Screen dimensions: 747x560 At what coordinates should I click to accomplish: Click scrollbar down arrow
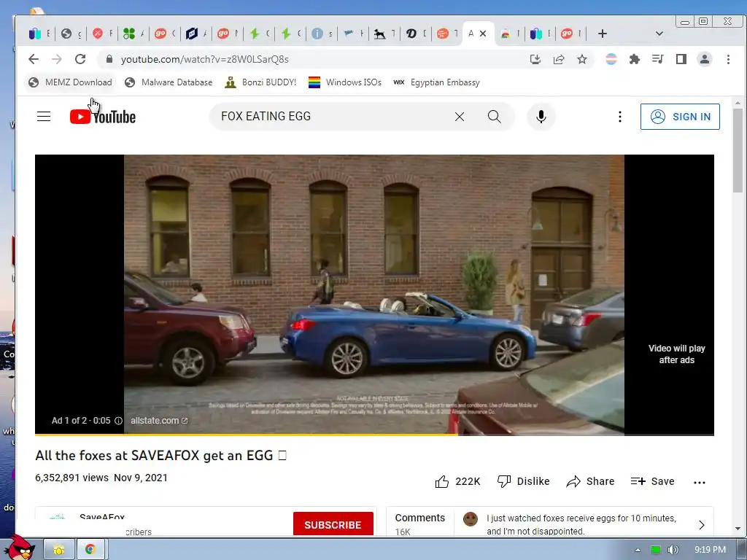(x=738, y=529)
